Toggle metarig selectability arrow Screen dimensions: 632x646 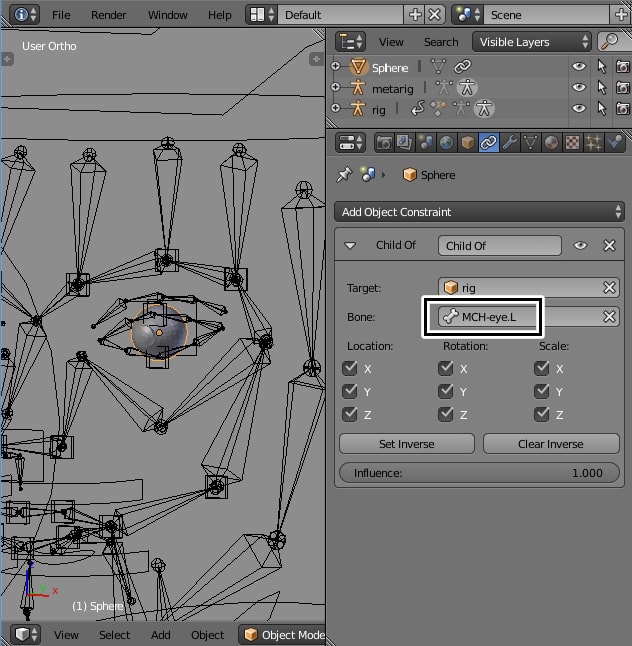[x=602, y=87]
